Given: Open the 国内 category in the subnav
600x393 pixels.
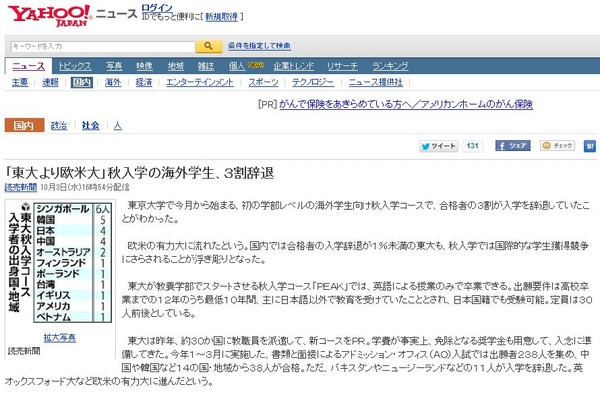Looking at the screenshot, I should [x=82, y=82].
